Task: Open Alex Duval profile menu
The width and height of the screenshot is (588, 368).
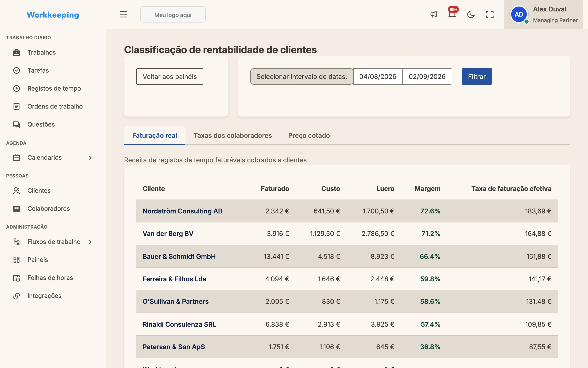Action: click(x=543, y=14)
